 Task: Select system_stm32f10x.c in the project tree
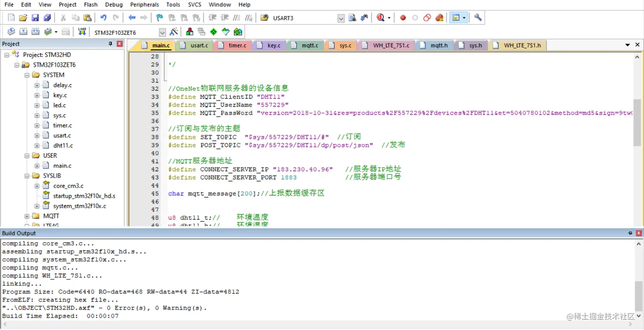[x=80, y=206]
